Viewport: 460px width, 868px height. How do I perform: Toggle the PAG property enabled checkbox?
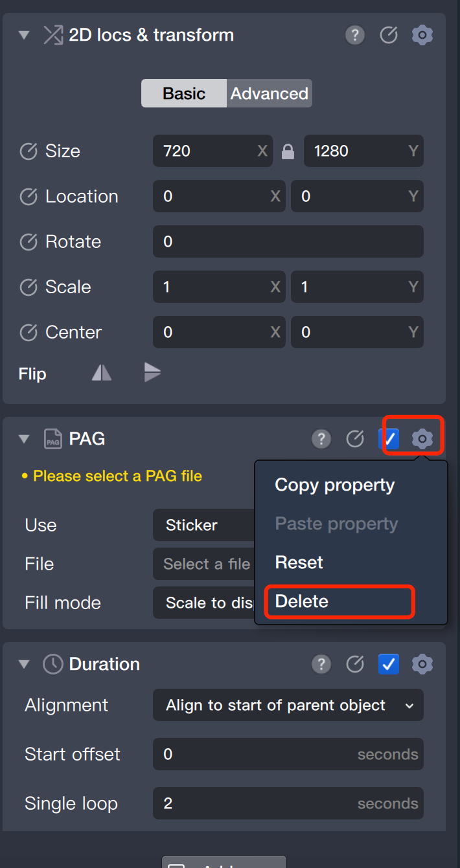(389, 440)
